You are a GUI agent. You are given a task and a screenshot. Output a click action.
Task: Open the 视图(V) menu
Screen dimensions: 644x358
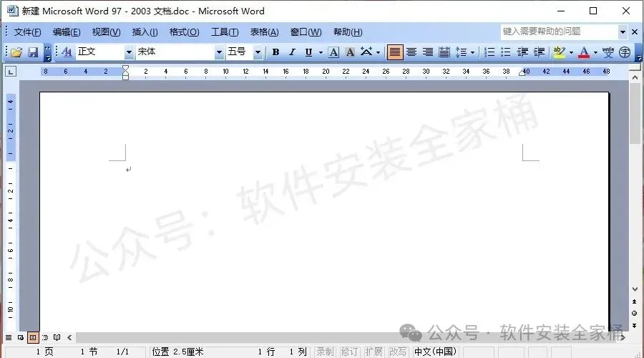[106, 32]
